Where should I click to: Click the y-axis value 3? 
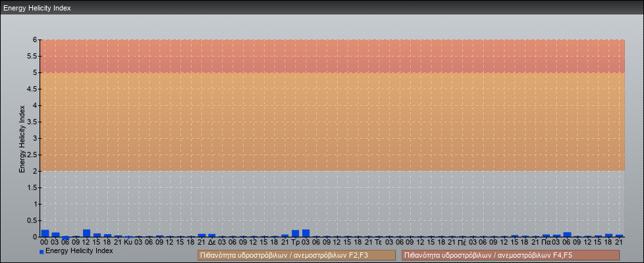pyautogui.click(x=36, y=138)
